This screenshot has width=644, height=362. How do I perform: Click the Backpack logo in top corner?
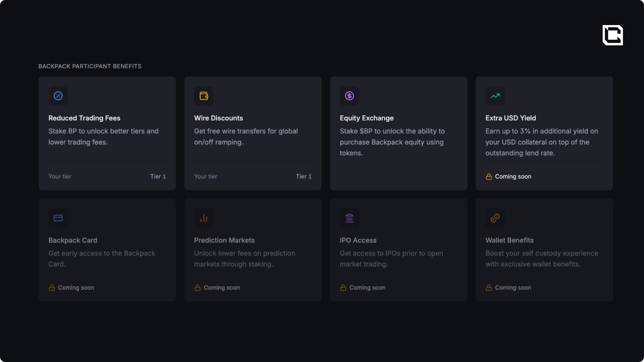click(x=613, y=35)
